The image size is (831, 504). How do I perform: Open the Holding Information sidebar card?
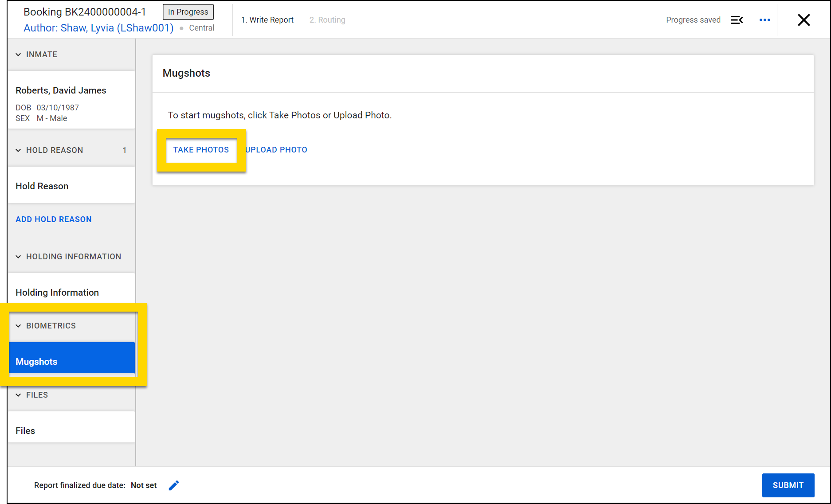point(71,292)
